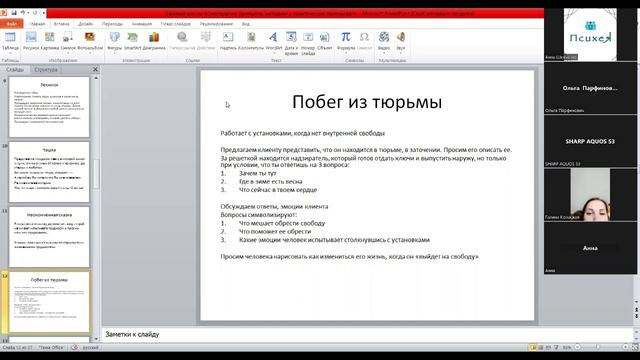Switch to the Переходы ribbon tab
This screenshot has width=640, height=360.
click(x=112, y=24)
